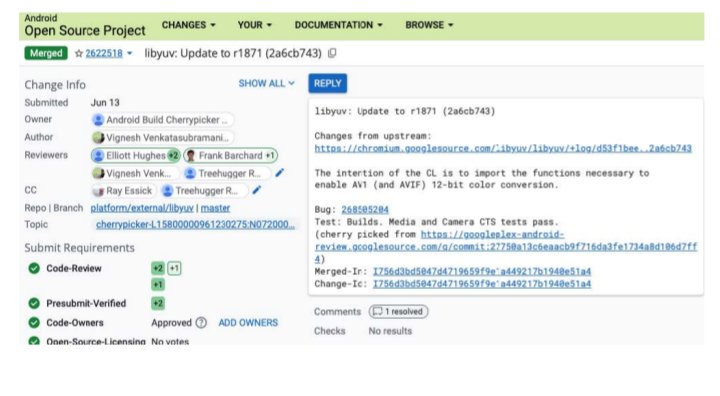Star change 2622518
This screenshot has height=396, width=720.
coord(79,54)
